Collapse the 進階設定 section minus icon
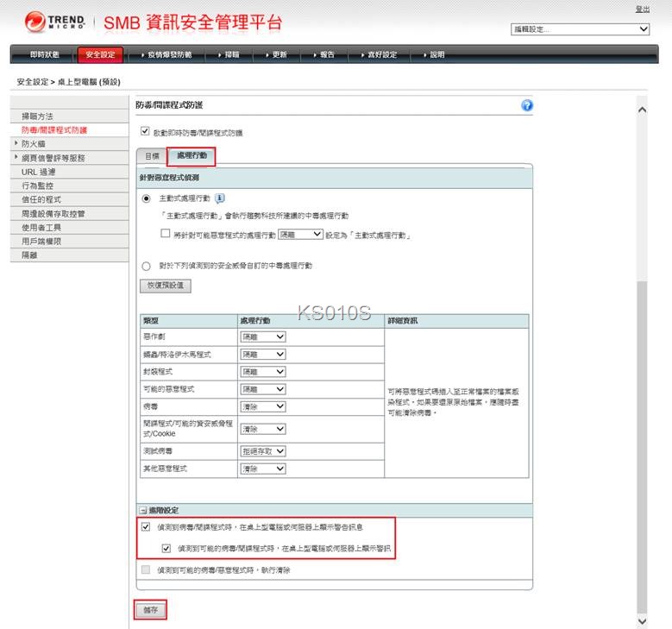672x629 pixels. pyautogui.click(x=143, y=510)
